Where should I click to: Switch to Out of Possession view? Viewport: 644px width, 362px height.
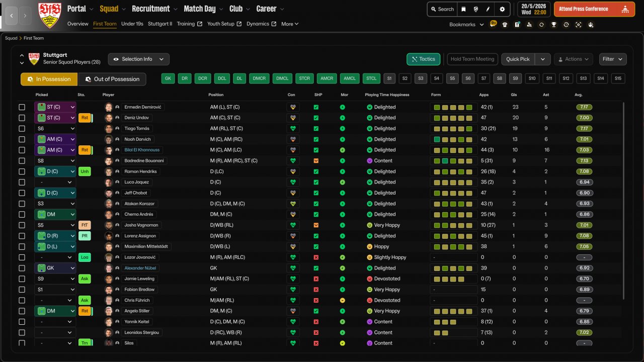pos(112,79)
